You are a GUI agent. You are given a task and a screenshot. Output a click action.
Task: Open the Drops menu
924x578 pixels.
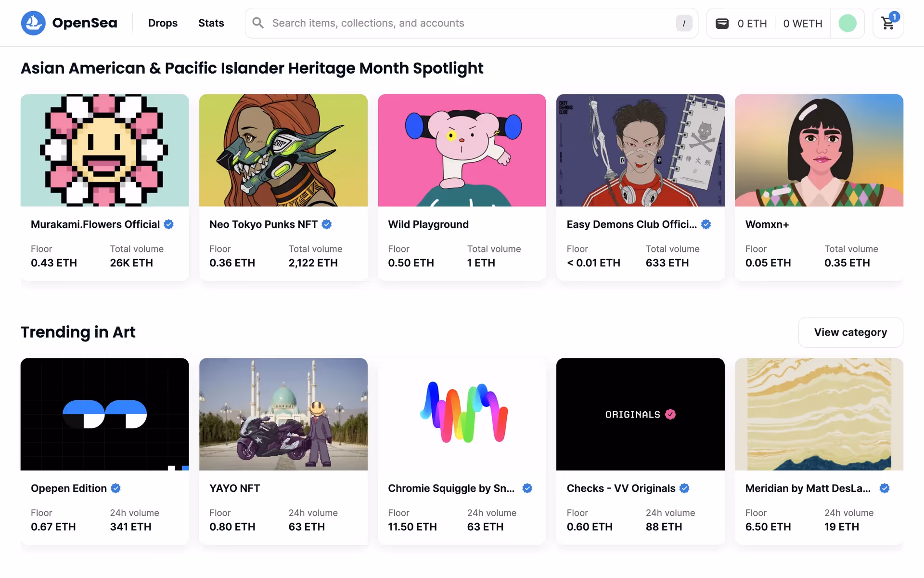click(163, 23)
